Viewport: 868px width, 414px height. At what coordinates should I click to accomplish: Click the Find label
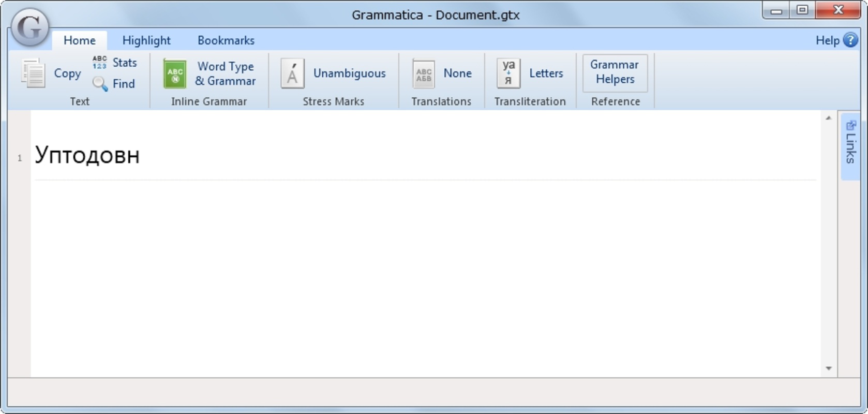point(124,84)
